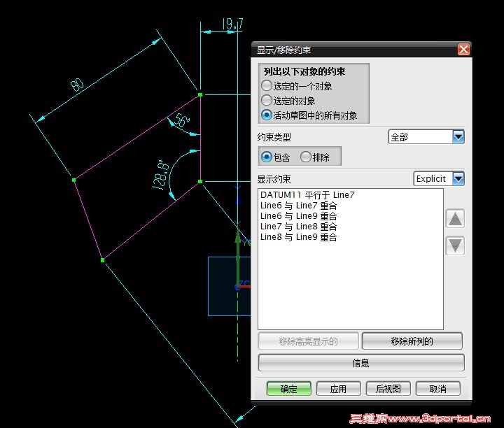
Task: Click the down arrow list button
Action: 455,245
